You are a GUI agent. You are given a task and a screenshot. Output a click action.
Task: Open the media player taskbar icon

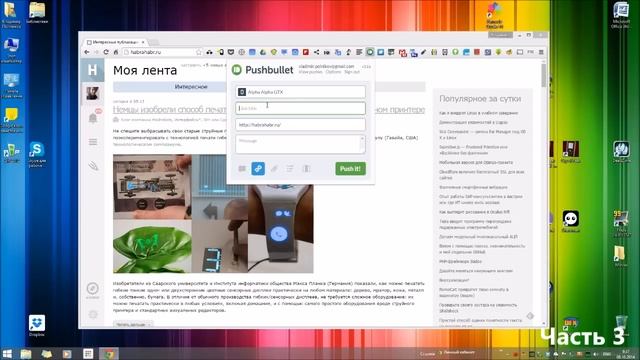click(67, 353)
